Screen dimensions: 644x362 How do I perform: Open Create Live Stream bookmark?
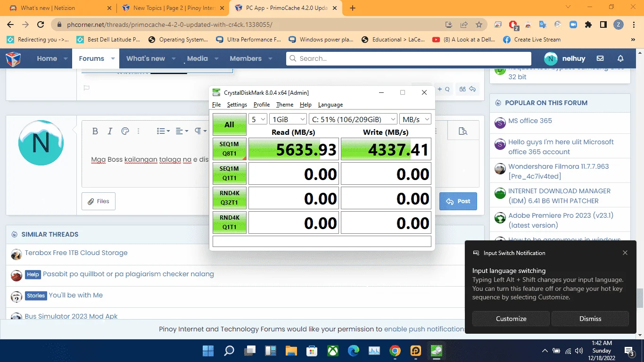[532, 40]
